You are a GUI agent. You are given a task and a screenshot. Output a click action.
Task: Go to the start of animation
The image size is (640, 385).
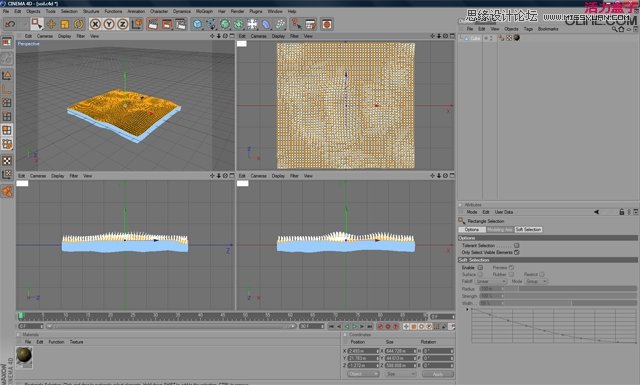coord(331,326)
